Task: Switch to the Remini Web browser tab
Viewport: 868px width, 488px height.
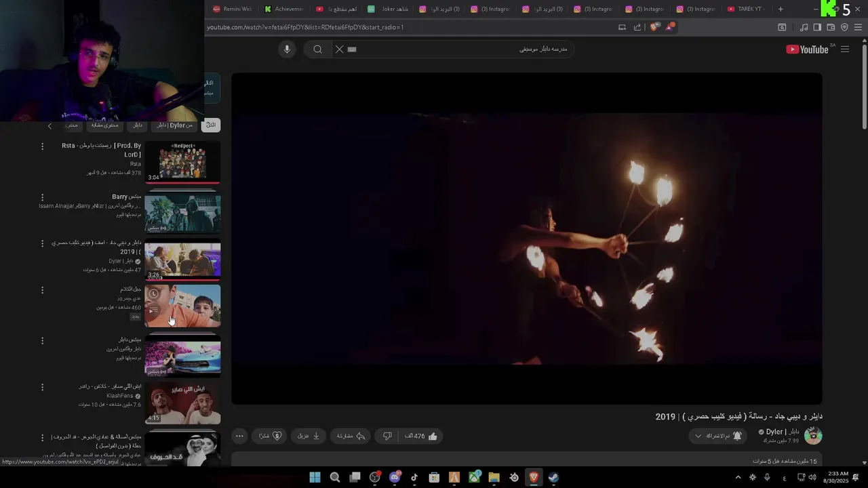Action: (232, 9)
